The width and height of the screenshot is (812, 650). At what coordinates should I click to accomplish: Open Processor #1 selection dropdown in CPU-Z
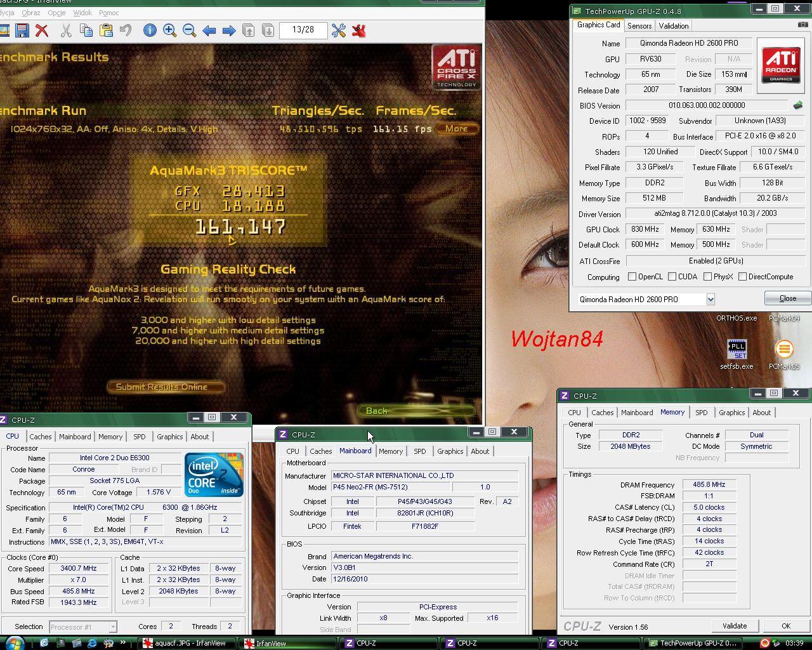(112, 627)
